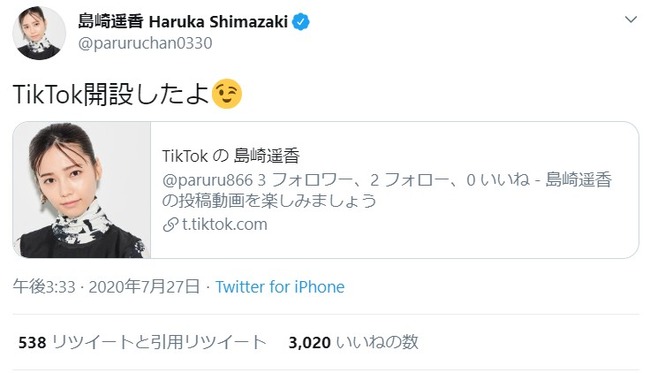Screen dimensions: 650x373
Task: Click the date 2020年7月27日
Action: [144, 287]
